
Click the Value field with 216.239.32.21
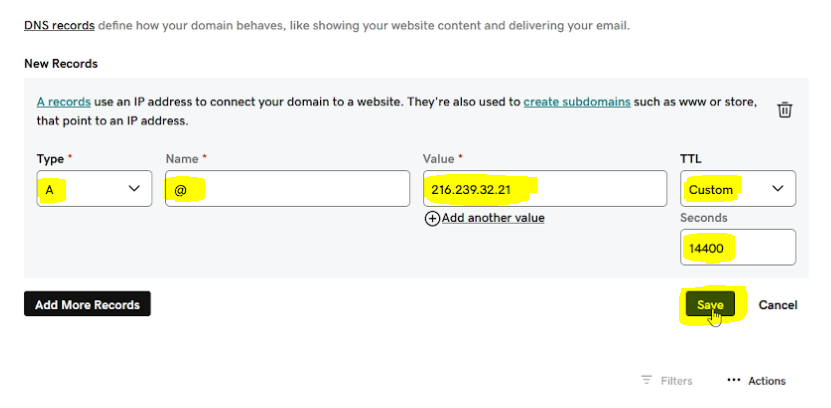[x=545, y=189]
